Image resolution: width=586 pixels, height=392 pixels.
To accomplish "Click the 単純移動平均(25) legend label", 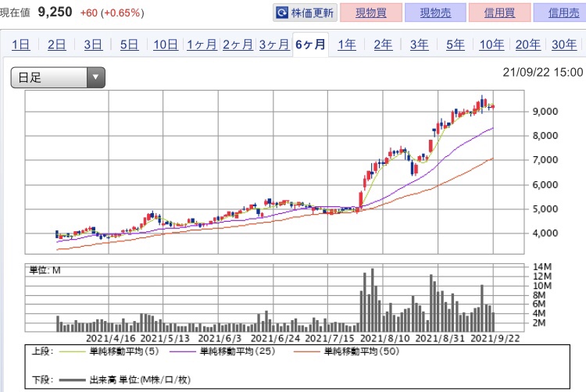I will coord(238,351).
